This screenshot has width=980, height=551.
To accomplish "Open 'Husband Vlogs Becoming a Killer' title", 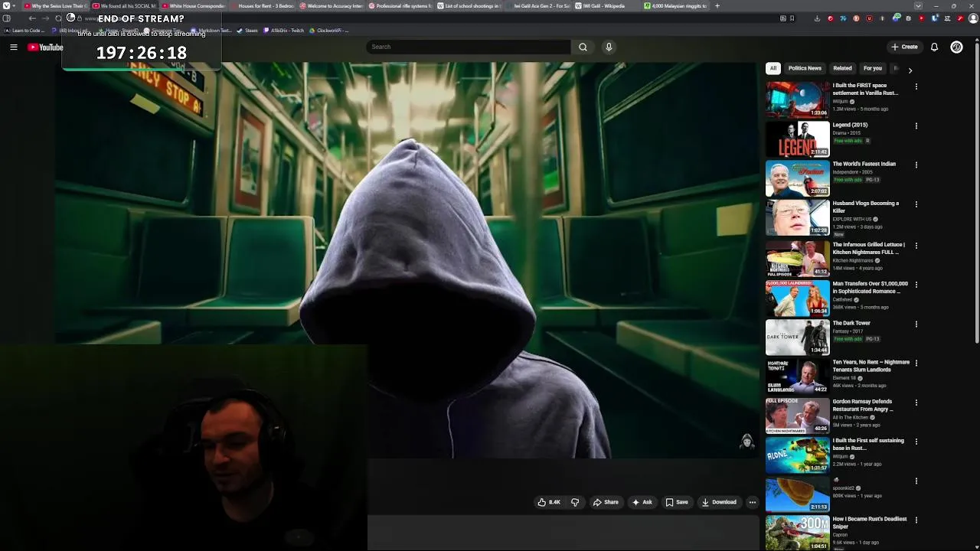I will click(866, 207).
